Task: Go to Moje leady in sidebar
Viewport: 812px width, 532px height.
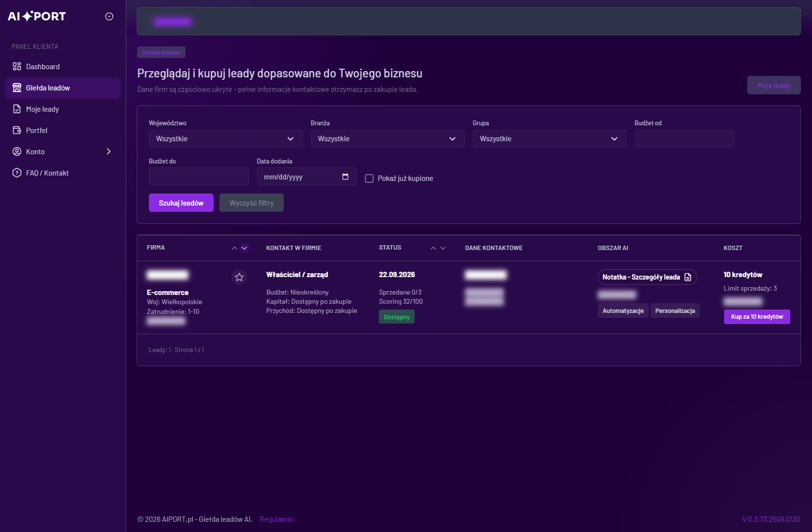Action: coord(63,109)
